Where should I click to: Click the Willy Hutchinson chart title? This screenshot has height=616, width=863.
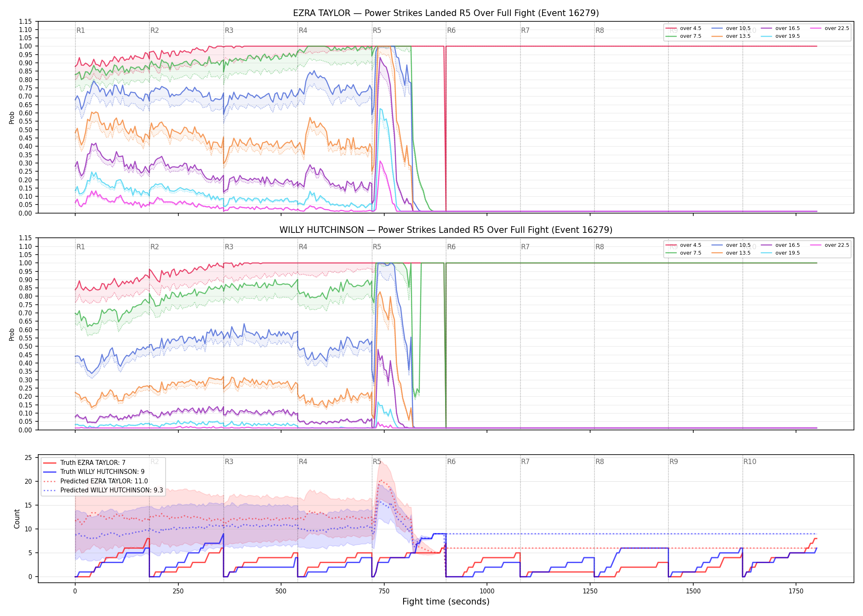pos(446,230)
